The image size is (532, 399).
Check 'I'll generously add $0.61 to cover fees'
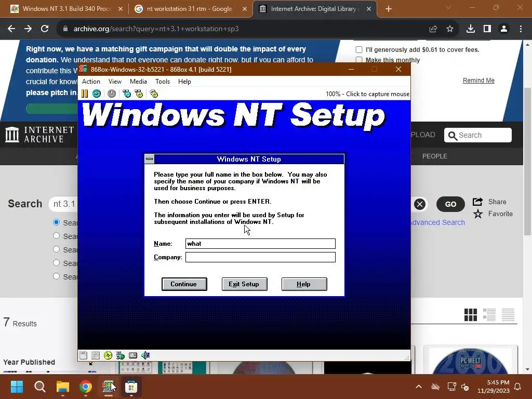(x=358, y=49)
